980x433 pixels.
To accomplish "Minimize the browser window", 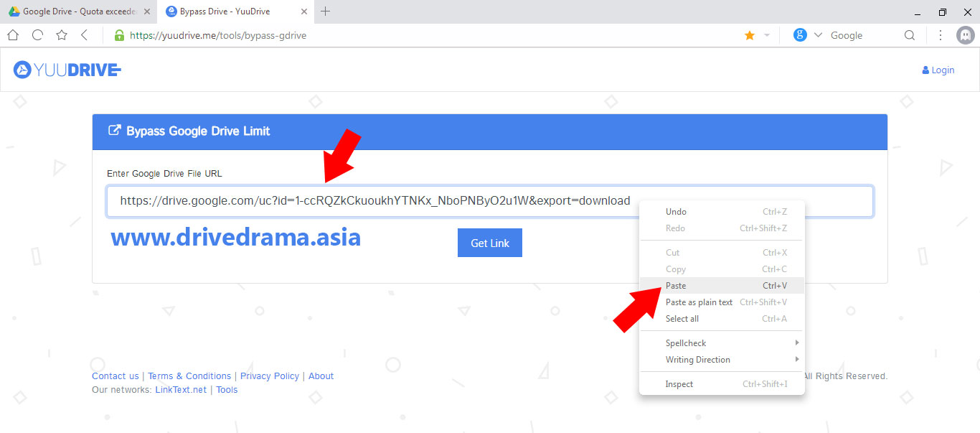I will (x=917, y=12).
